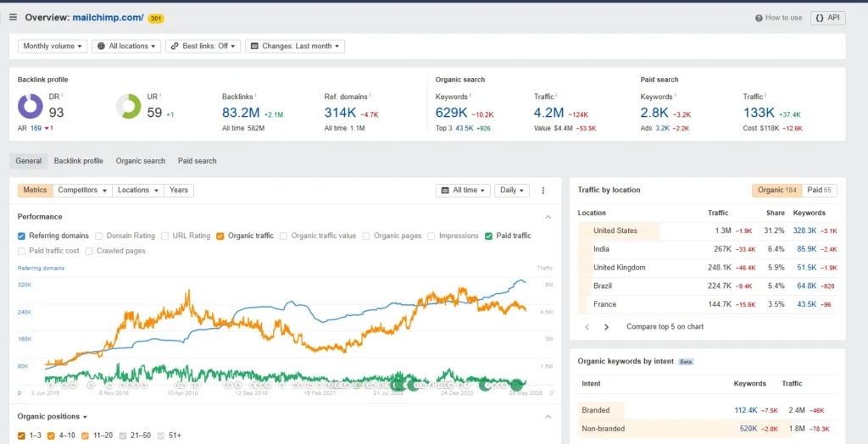
Task: Disable the Paid traffic checkbox
Action: [489, 236]
